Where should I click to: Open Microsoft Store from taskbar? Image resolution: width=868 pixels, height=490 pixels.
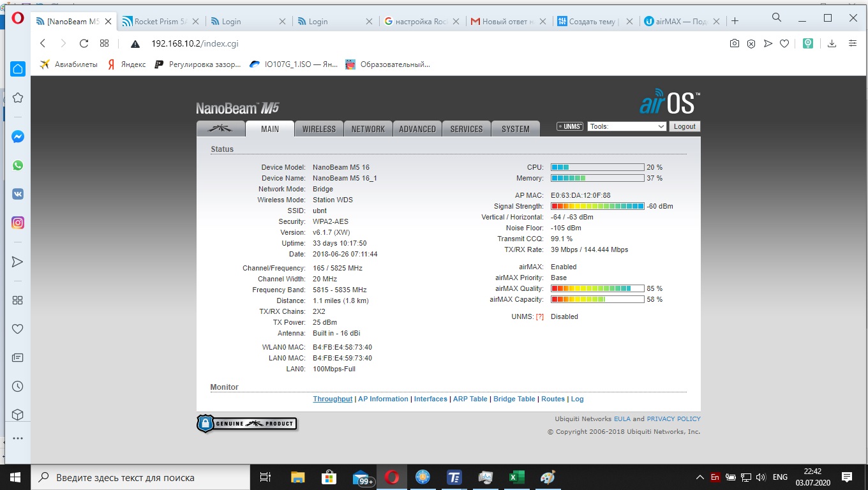tap(329, 477)
